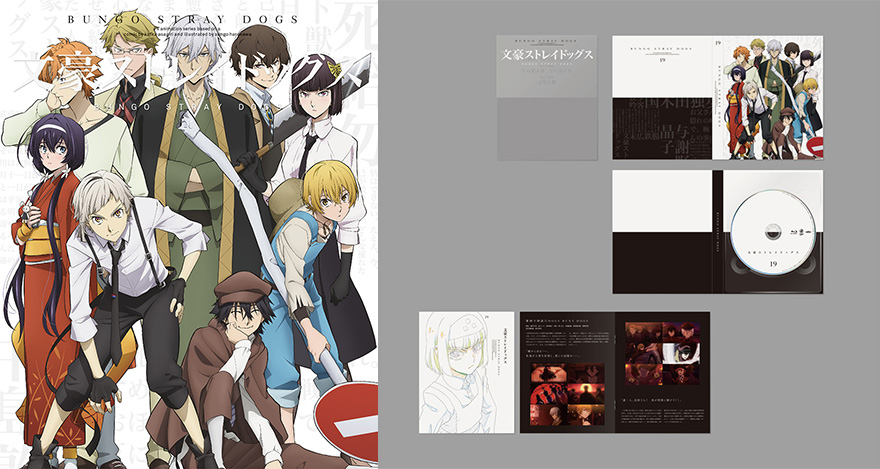Viewport: 880px width, 469px height.
Task: Click the red no-entry road sign on cover
Action: [346, 421]
